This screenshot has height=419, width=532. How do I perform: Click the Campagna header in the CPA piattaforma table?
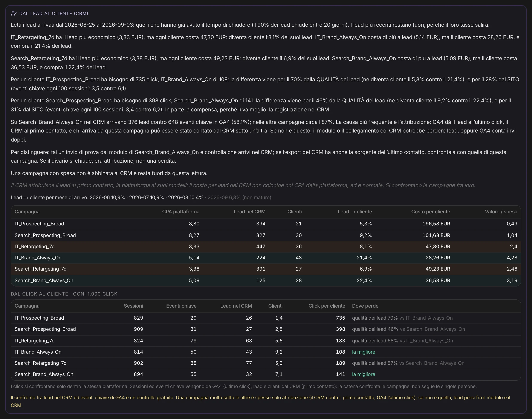pyautogui.click(x=27, y=212)
